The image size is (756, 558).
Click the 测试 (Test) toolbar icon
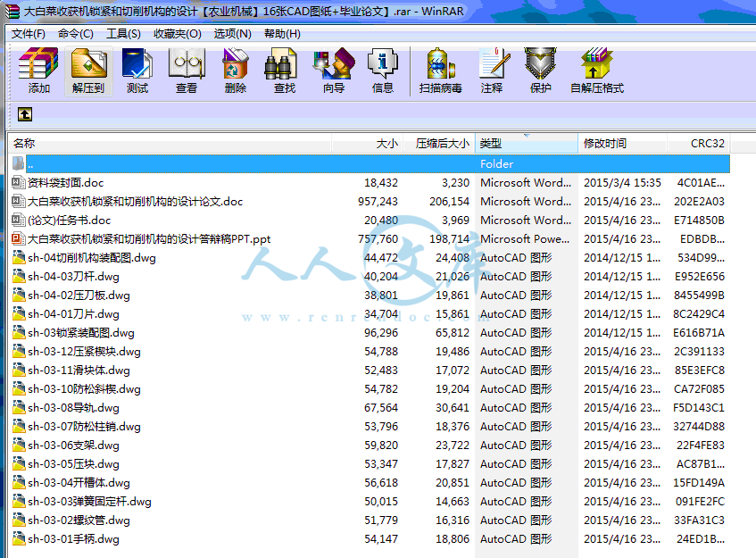[137, 71]
